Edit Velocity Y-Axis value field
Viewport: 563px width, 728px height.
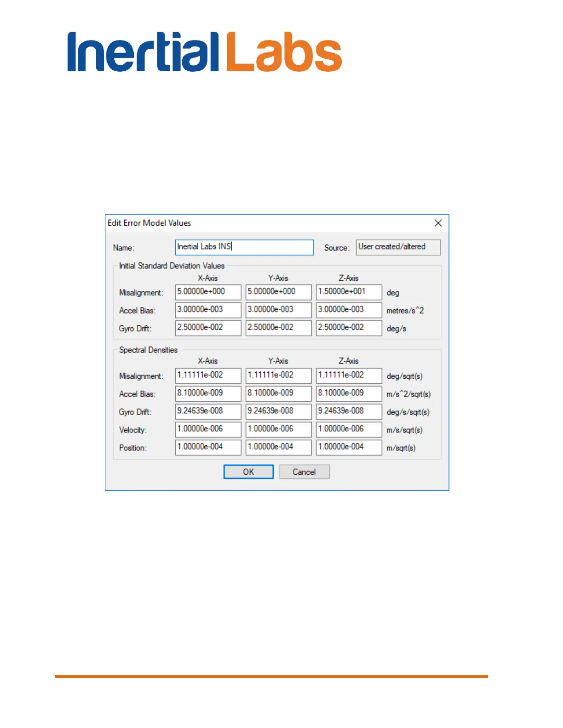[x=278, y=429]
